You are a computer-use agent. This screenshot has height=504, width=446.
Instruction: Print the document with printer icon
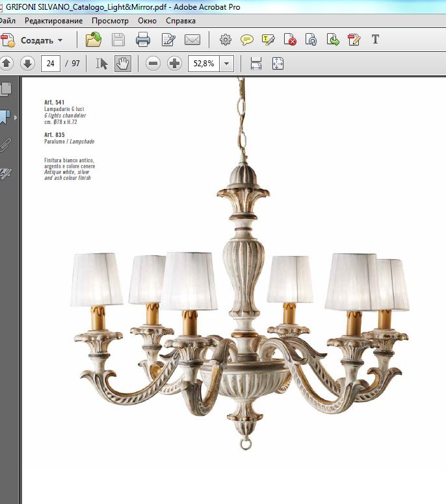(143, 40)
